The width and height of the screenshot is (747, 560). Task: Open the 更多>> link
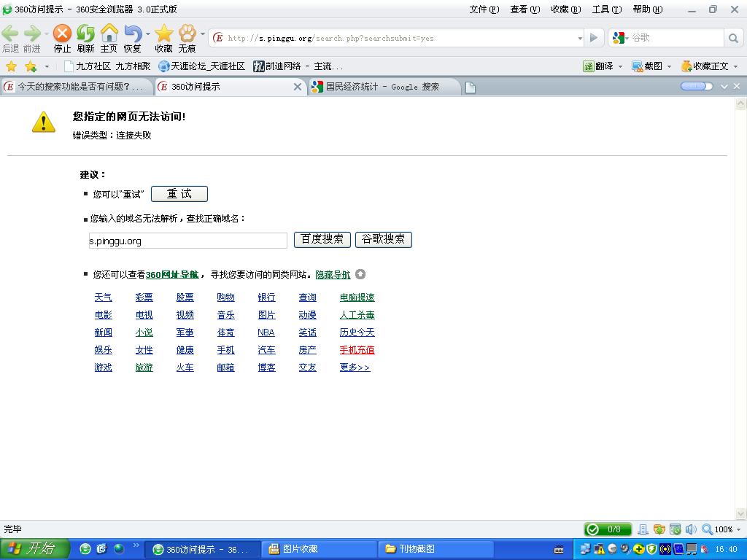(355, 367)
